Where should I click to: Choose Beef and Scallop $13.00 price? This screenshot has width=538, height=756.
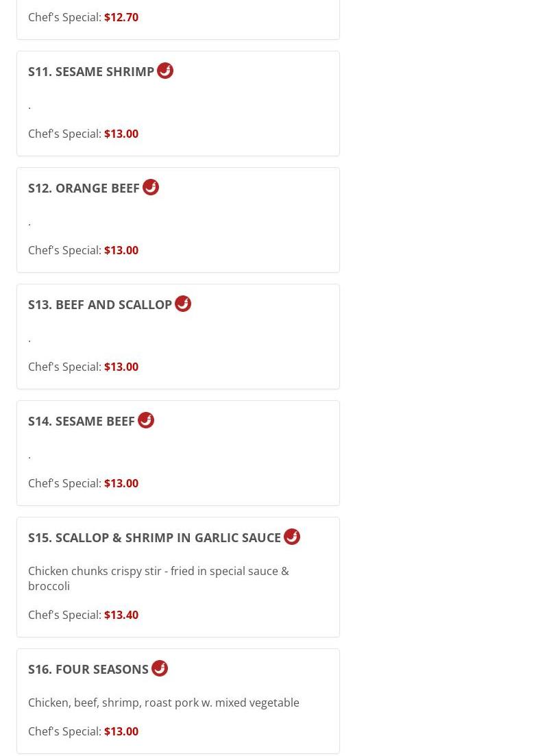121,367
